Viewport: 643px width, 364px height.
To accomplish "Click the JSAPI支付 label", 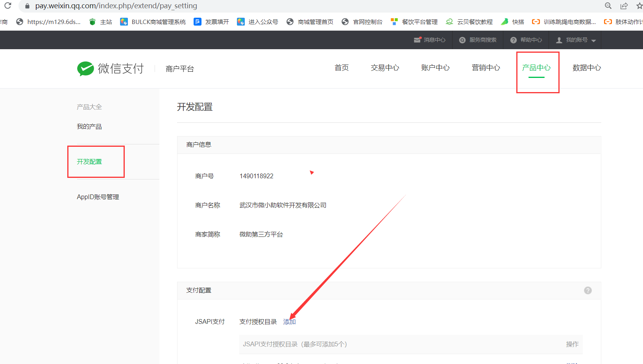I will [x=210, y=322].
